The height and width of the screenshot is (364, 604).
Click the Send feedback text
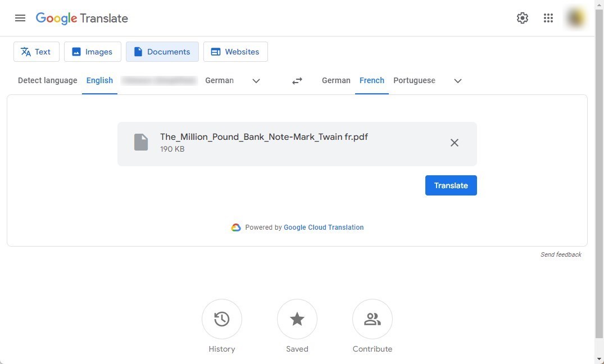pos(561,254)
